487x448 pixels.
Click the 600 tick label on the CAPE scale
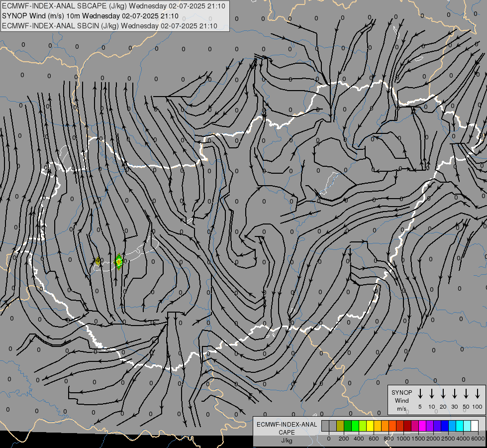point(374,439)
